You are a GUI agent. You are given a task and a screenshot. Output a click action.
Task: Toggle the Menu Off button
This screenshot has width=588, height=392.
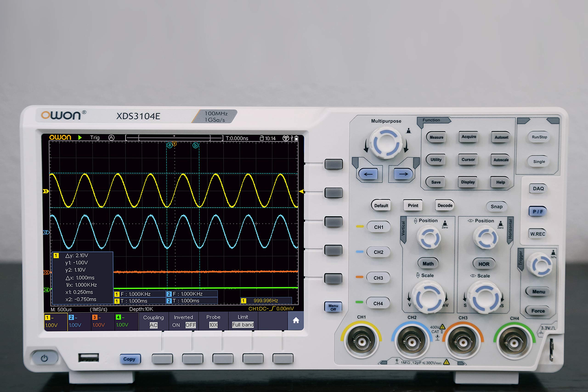333,307
